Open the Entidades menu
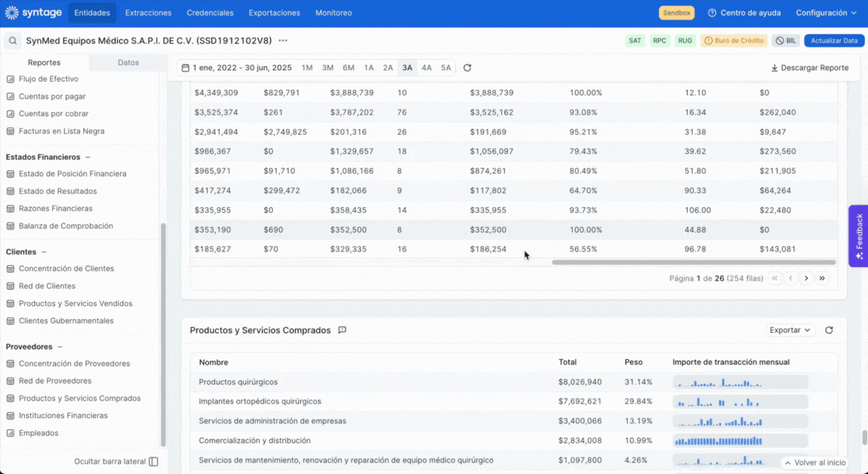The image size is (868, 474). pyautogui.click(x=92, y=13)
